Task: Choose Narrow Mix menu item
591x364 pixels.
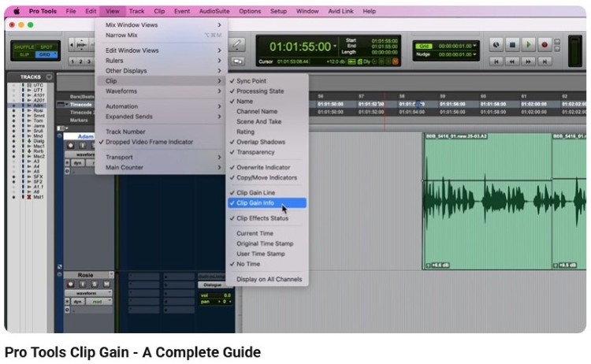Action: 161,35
